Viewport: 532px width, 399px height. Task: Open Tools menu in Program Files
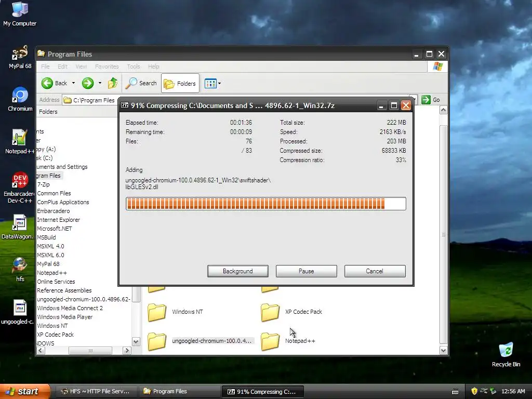point(134,66)
